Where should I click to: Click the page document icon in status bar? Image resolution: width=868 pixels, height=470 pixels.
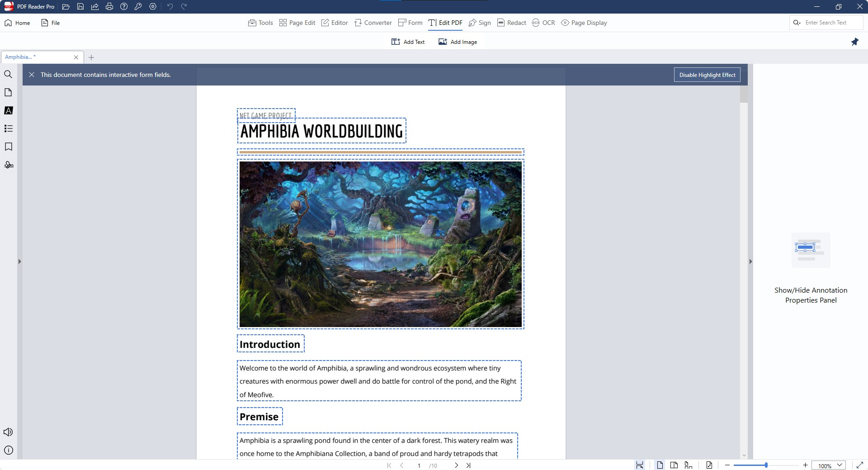click(x=709, y=465)
